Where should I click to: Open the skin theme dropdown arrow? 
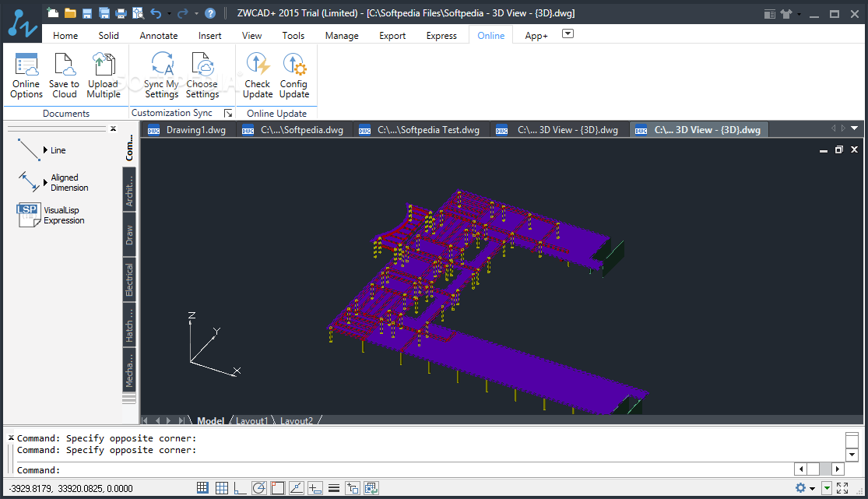point(799,14)
